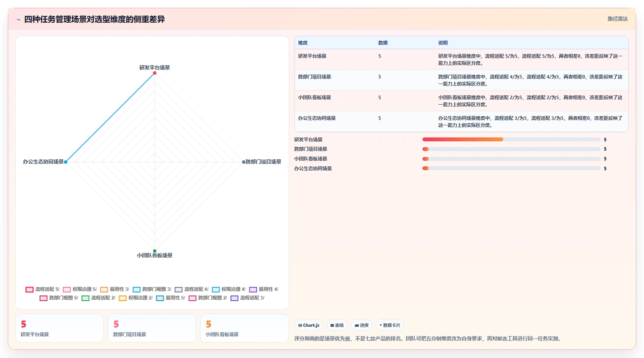Click the blue radar point at 办公生态协同场景

66,162
